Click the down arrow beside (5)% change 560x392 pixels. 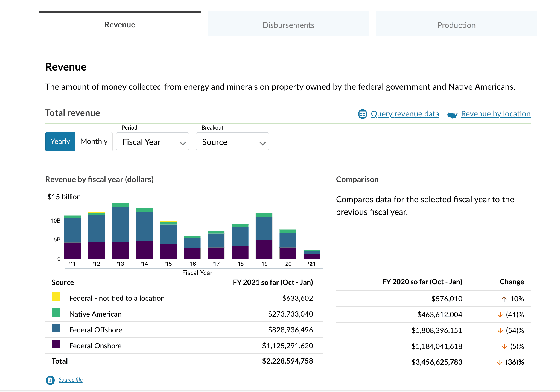click(x=504, y=347)
